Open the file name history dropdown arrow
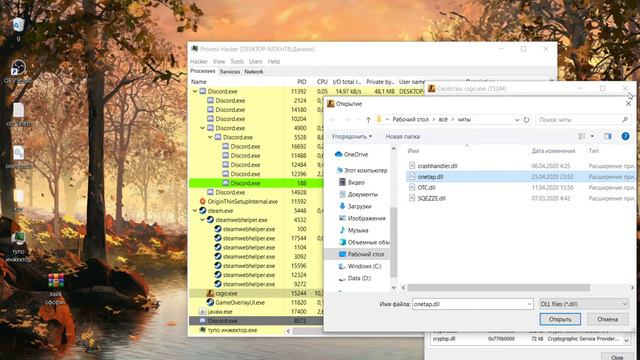 [x=529, y=304]
